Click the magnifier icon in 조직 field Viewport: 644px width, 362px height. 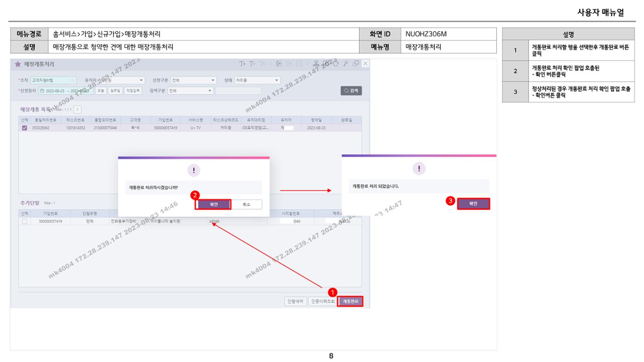click(x=72, y=80)
